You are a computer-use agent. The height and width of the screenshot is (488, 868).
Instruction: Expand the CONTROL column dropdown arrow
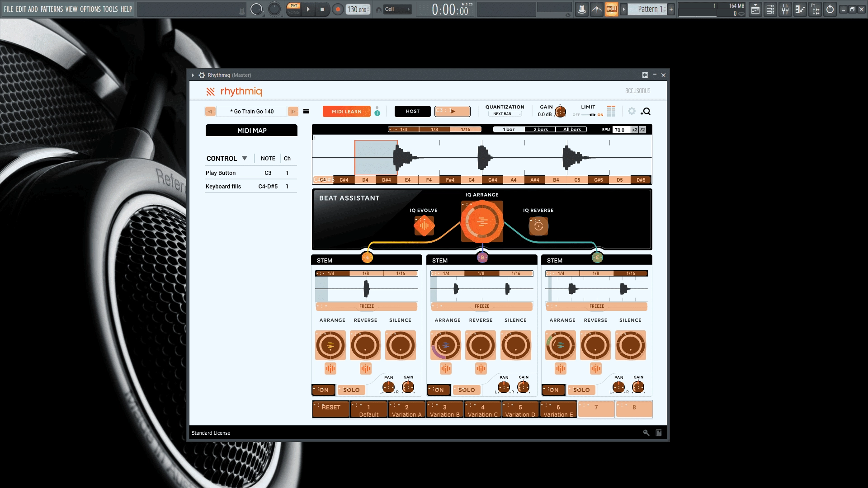[245, 158]
